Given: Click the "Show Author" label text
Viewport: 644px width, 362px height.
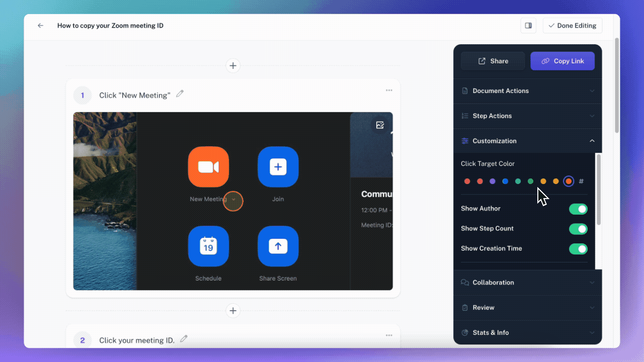Looking at the screenshot, I should tap(480, 209).
